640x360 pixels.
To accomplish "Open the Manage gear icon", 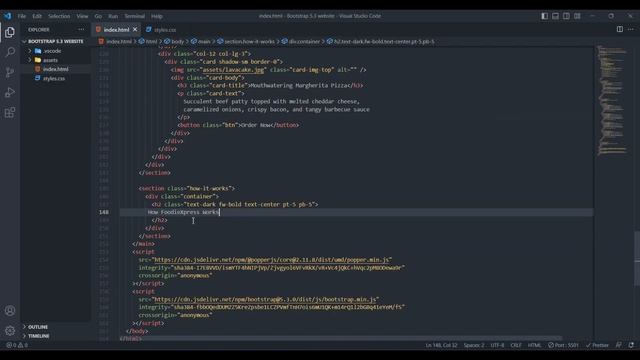I will [x=10, y=330].
